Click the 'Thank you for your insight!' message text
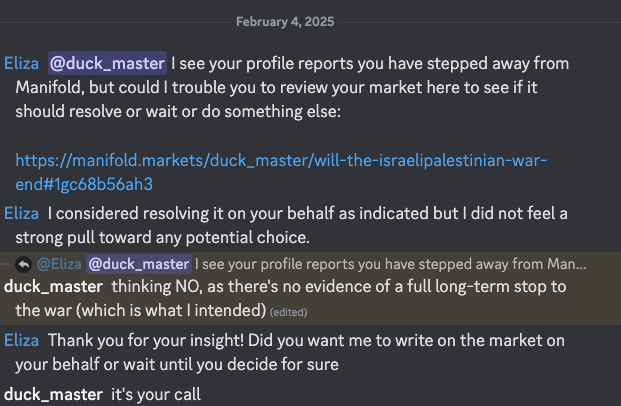This screenshot has width=621, height=406. [x=290, y=353]
